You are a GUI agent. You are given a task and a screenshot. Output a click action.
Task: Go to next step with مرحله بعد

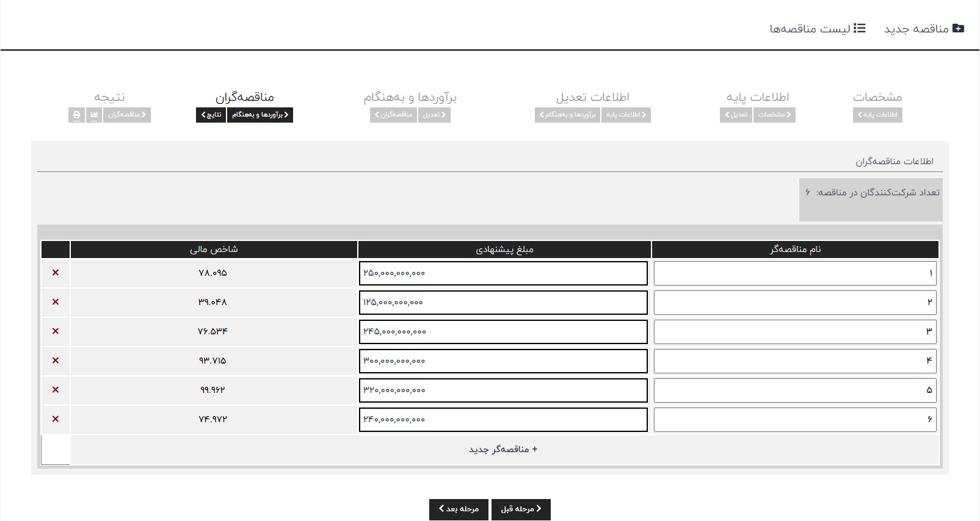pos(459,509)
